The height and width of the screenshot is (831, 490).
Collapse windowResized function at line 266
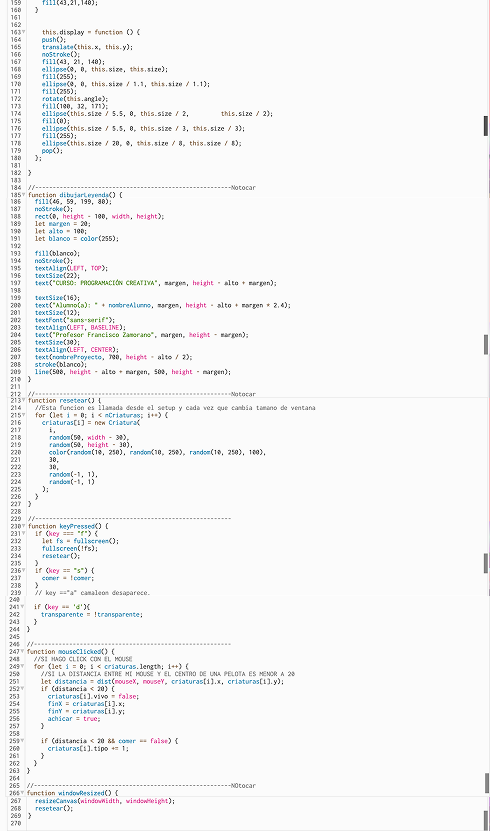pos(22,793)
